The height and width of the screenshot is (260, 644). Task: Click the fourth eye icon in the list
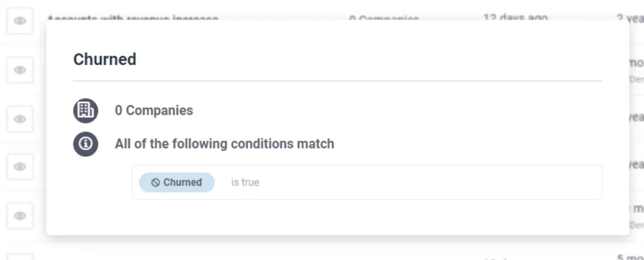tap(19, 167)
